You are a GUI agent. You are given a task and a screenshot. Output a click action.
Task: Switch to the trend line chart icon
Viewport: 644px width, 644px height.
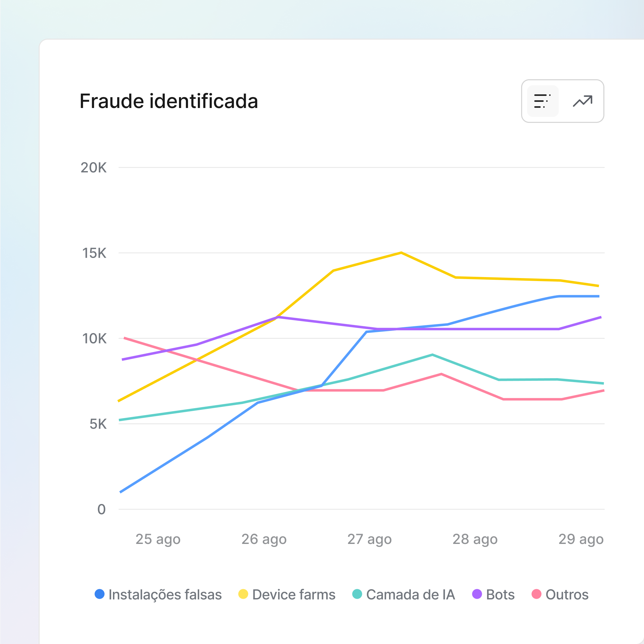point(582,101)
